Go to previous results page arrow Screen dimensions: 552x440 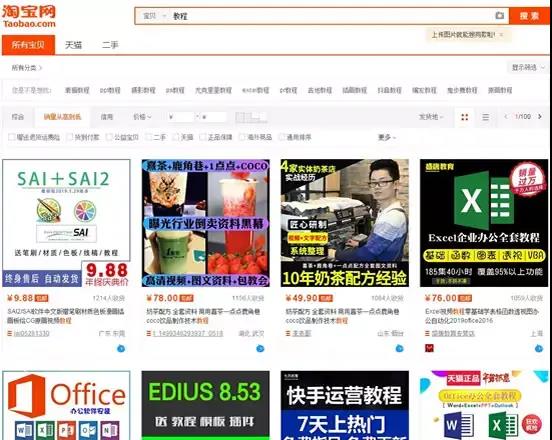[x=506, y=117]
